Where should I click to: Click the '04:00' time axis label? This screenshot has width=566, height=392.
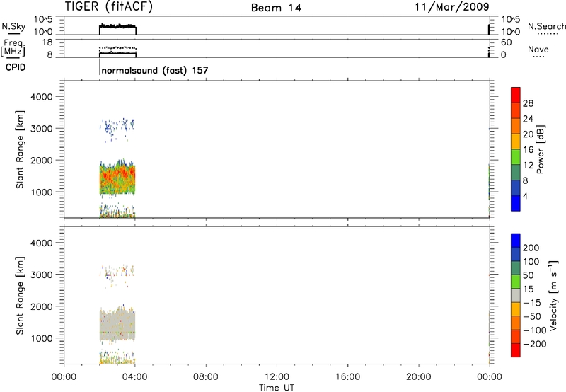pyautogui.click(x=135, y=377)
